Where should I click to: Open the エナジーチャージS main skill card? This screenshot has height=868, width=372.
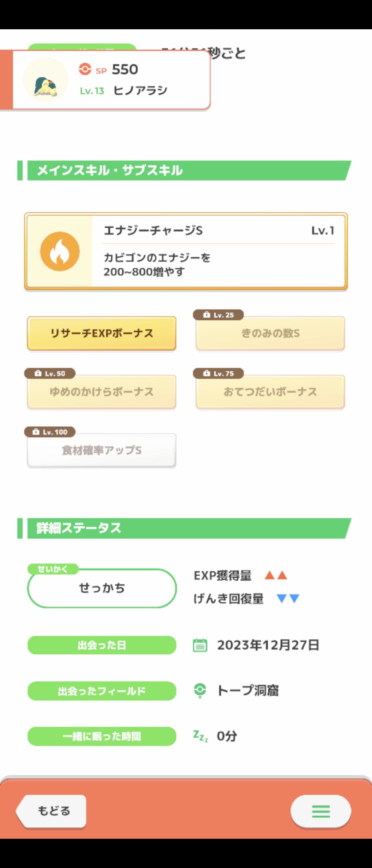point(186,251)
